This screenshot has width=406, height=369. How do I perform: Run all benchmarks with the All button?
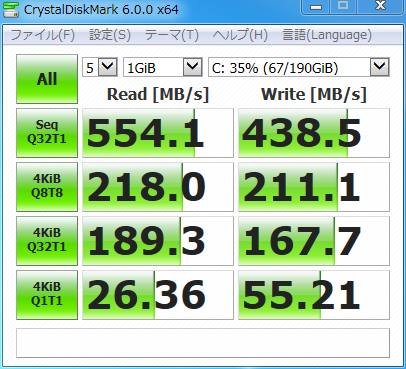47,79
